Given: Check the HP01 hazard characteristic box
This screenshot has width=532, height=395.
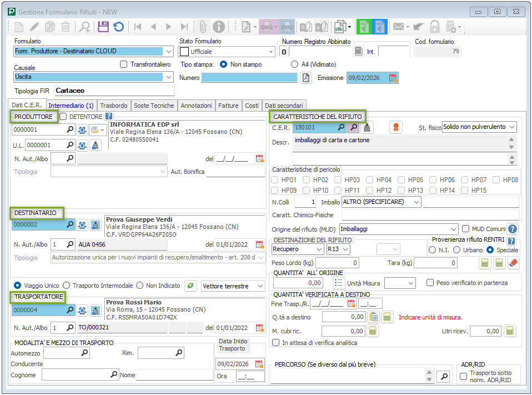Looking at the screenshot, I should click(275, 180).
